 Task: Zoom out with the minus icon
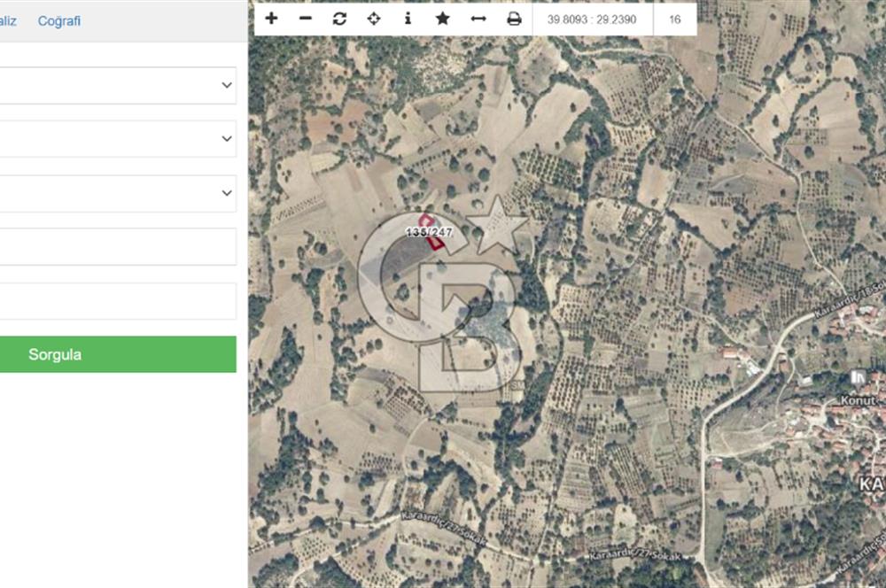point(305,19)
